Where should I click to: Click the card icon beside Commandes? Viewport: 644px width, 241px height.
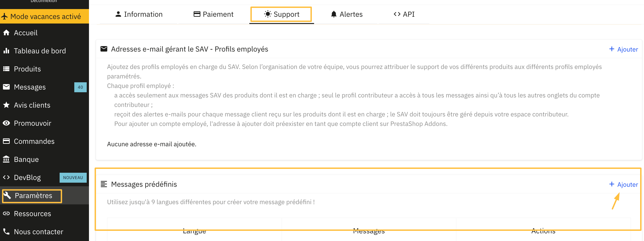tap(6, 141)
